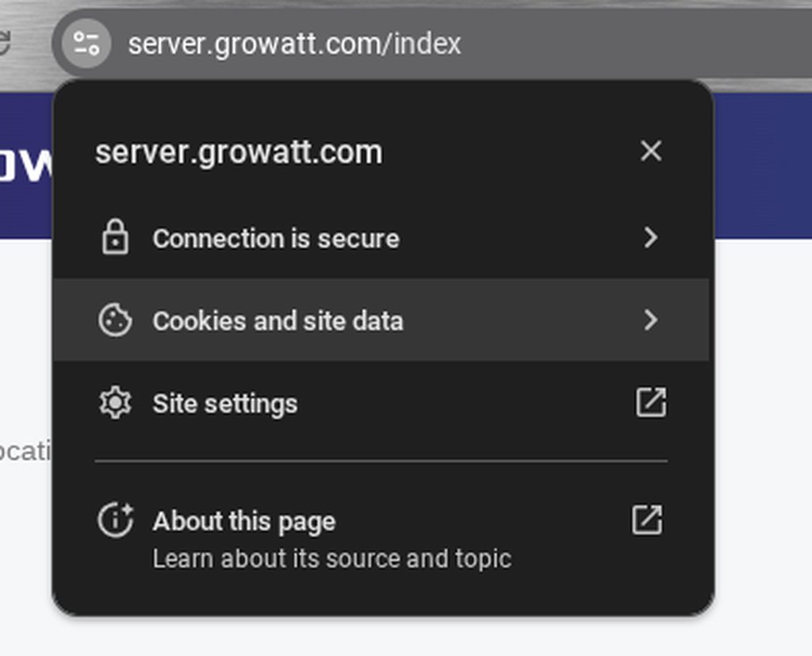Click the About this page info icon
Image resolution: width=812 pixels, height=656 pixels.
(116, 521)
